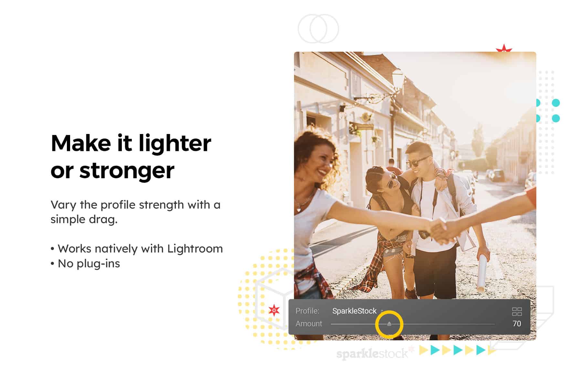Click the Amount track right of handle
Viewport: 588px width, 392px height.
pyautogui.click(x=443, y=324)
